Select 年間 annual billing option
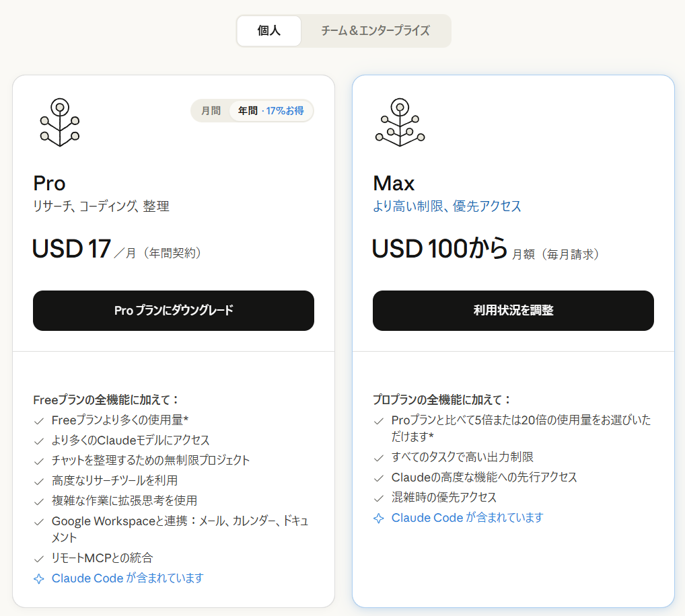The image size is (685, 616). tap(248, 111)
